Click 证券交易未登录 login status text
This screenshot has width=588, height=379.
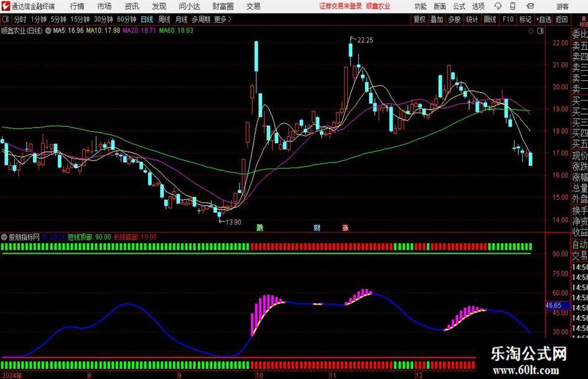341,6
